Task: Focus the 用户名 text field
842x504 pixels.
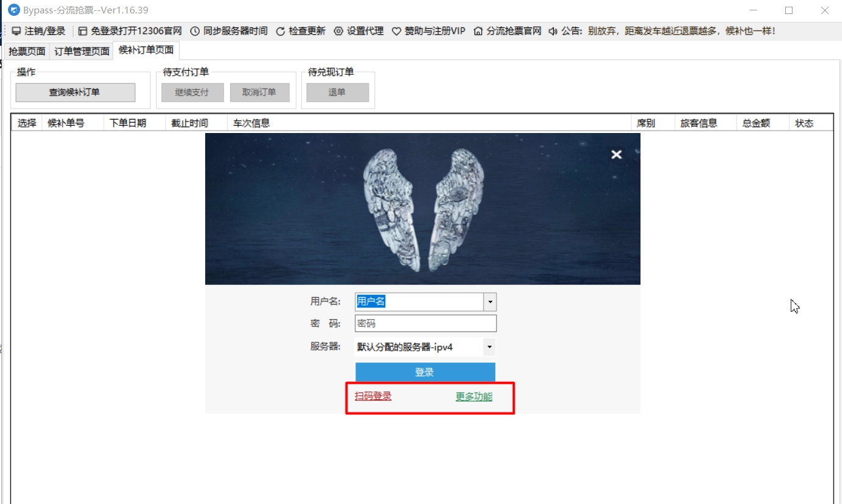Action: 419,301
